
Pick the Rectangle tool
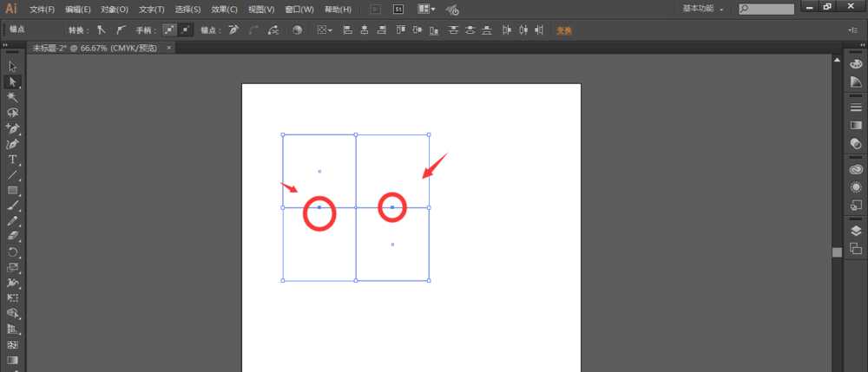point(13,190)
